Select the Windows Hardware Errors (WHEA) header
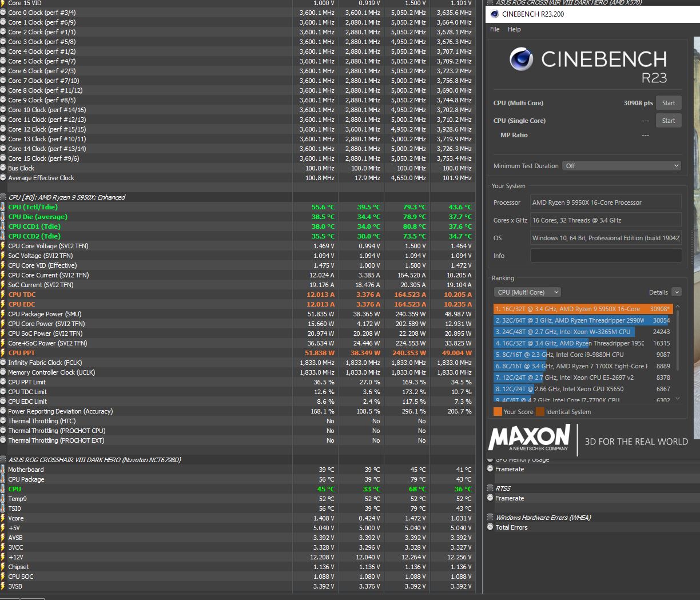 point(543,518)
